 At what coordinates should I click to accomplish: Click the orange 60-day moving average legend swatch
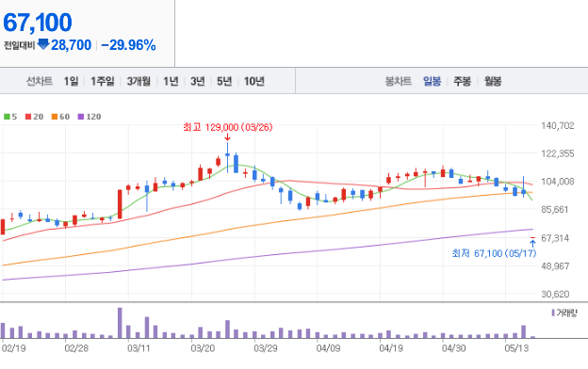point(55,117)
